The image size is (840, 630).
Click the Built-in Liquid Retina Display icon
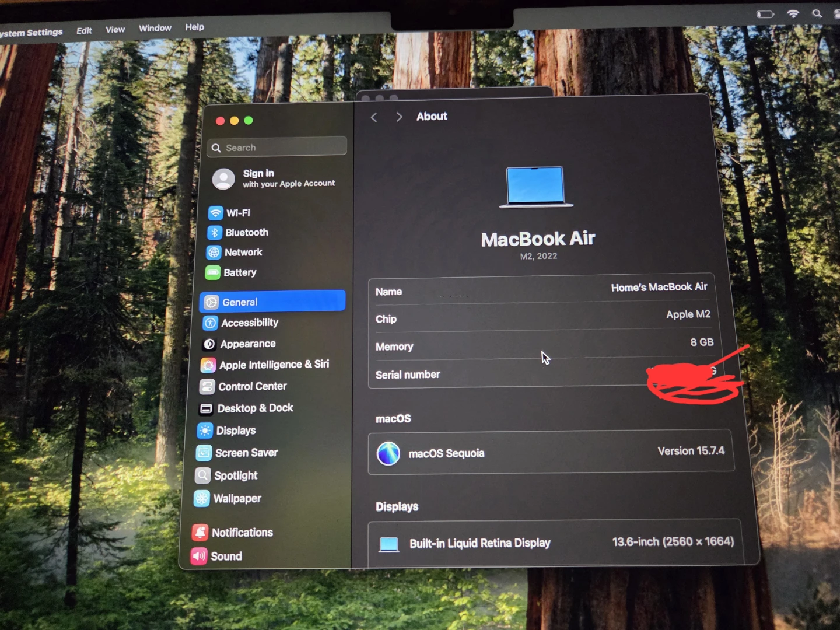point(389,544)
